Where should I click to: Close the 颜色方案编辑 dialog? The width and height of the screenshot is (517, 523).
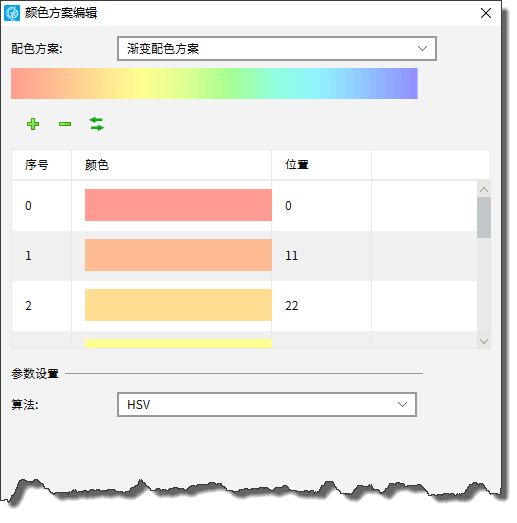click(486, 13)
